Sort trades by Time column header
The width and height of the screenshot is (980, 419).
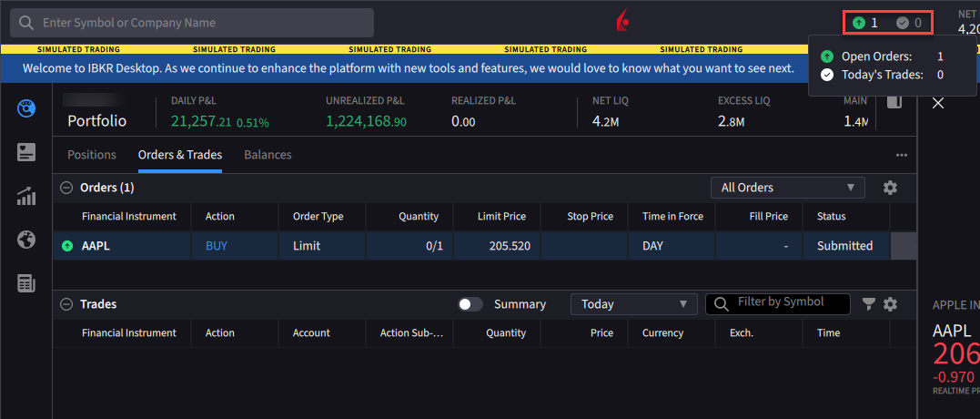click(x=828, y=333)
